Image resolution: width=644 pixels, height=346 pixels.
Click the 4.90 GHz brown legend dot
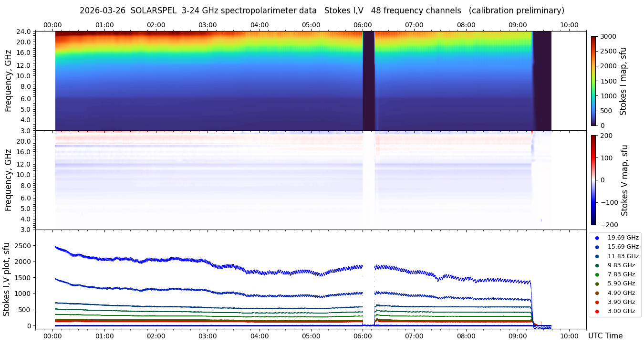click(597, 293)
